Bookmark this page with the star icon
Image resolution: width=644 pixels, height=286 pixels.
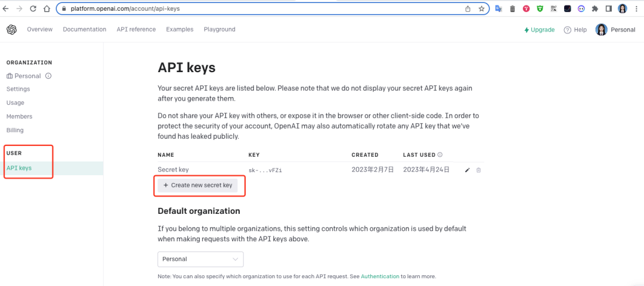[x=481, y=9]
